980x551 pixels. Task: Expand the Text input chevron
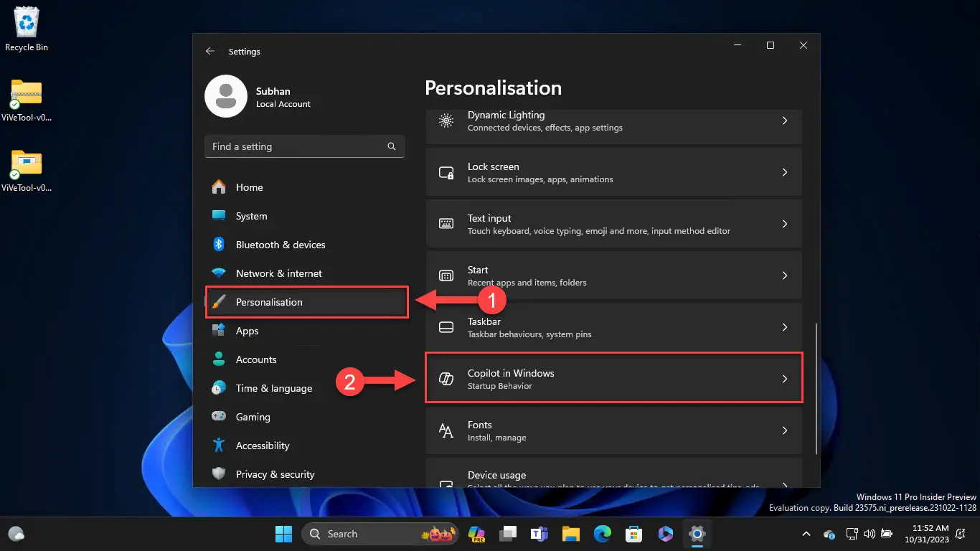pyautogui.click(x=785, y=224)
